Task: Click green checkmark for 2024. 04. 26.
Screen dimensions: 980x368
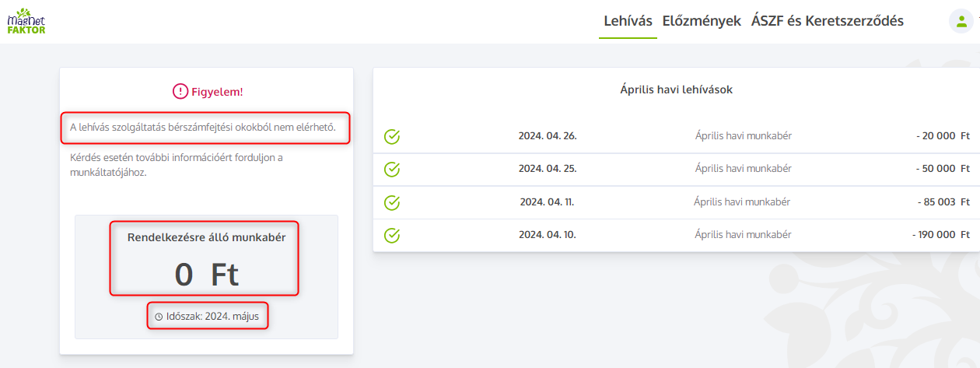Action: coord(392,137)
